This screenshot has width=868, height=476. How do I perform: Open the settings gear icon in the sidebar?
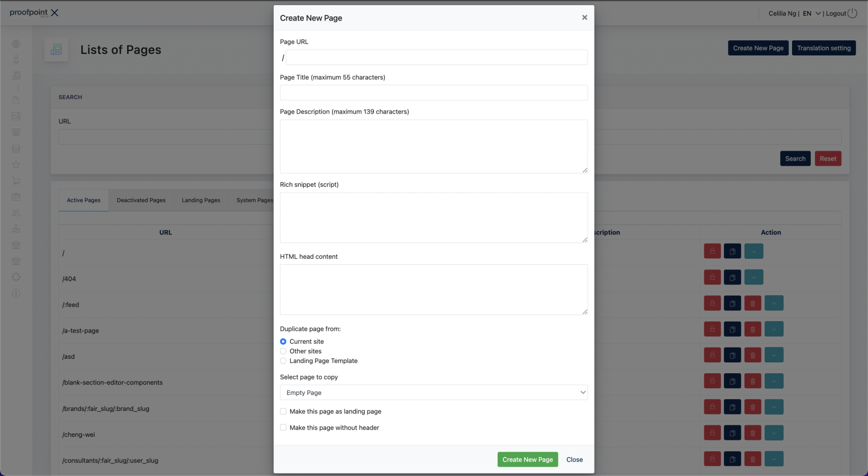16,277
